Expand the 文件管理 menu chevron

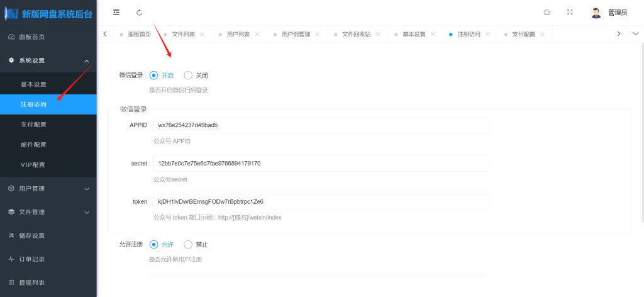87,213
